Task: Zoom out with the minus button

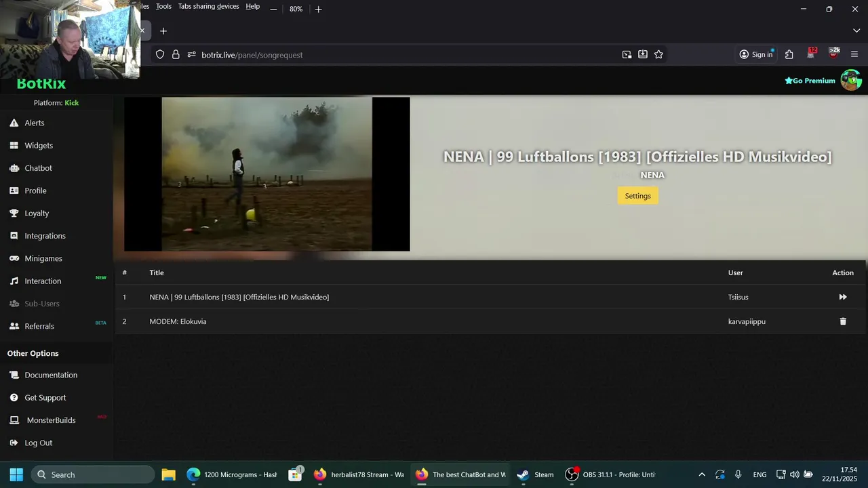Action: (273, 9)
